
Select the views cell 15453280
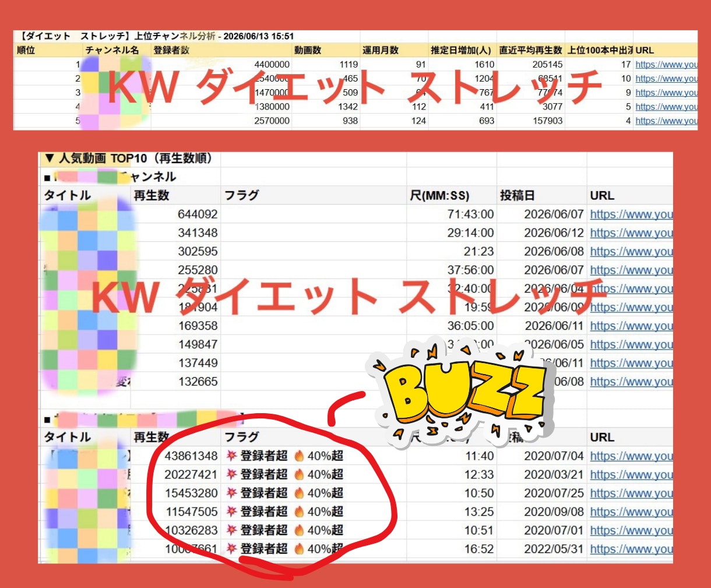191,494
